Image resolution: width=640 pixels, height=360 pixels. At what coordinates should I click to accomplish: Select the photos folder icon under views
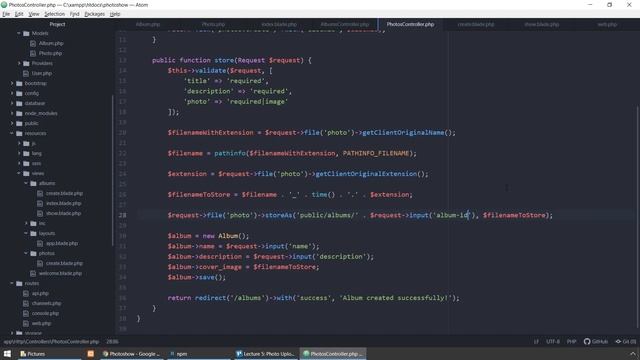(33, 253)
